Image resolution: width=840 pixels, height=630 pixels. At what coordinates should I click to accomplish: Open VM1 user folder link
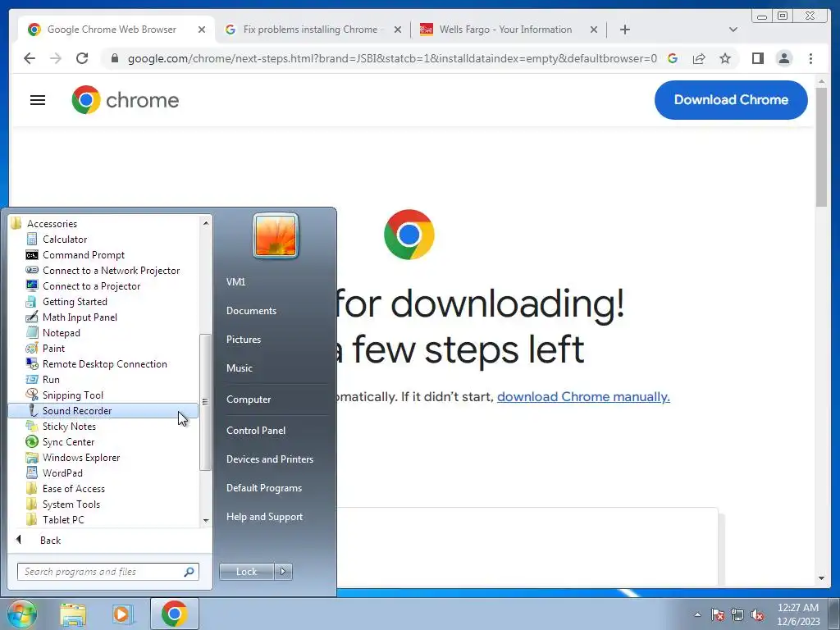click(x=235, y=282)
